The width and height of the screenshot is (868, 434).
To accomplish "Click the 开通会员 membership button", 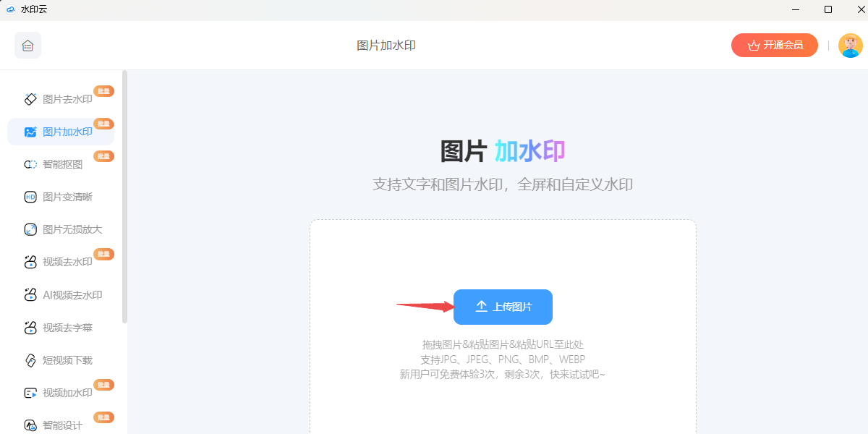I will [x=775, y=45].
